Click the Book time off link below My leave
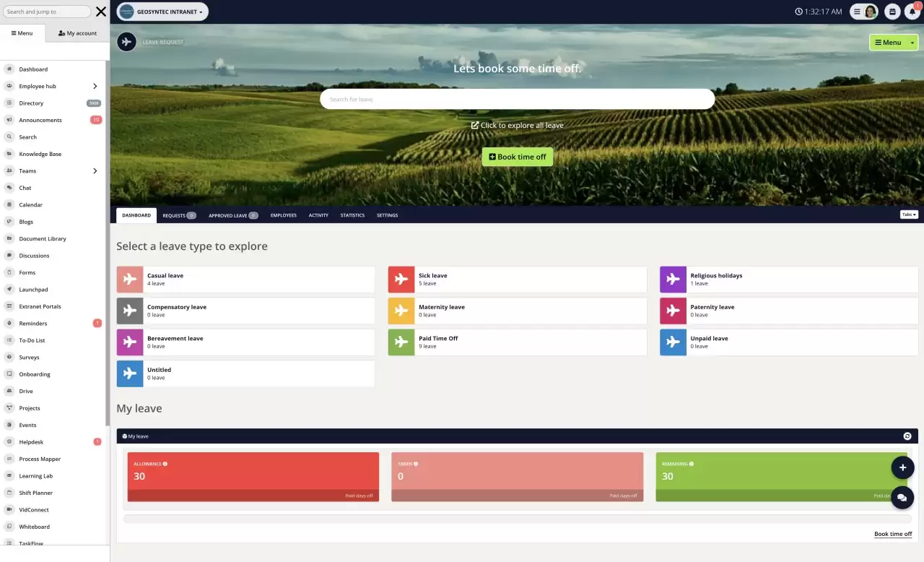The height and width of the screenshot is (562, 924). (x=892, y=533)
